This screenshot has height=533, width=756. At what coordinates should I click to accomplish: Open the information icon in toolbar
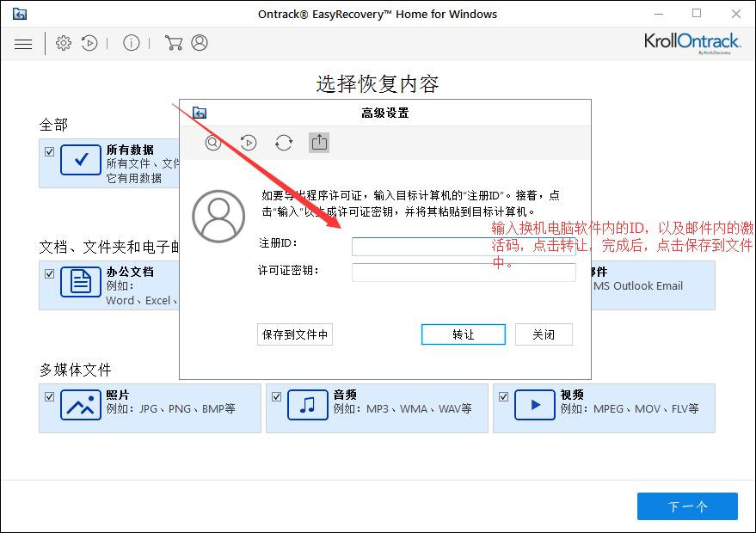click(131, 43)
